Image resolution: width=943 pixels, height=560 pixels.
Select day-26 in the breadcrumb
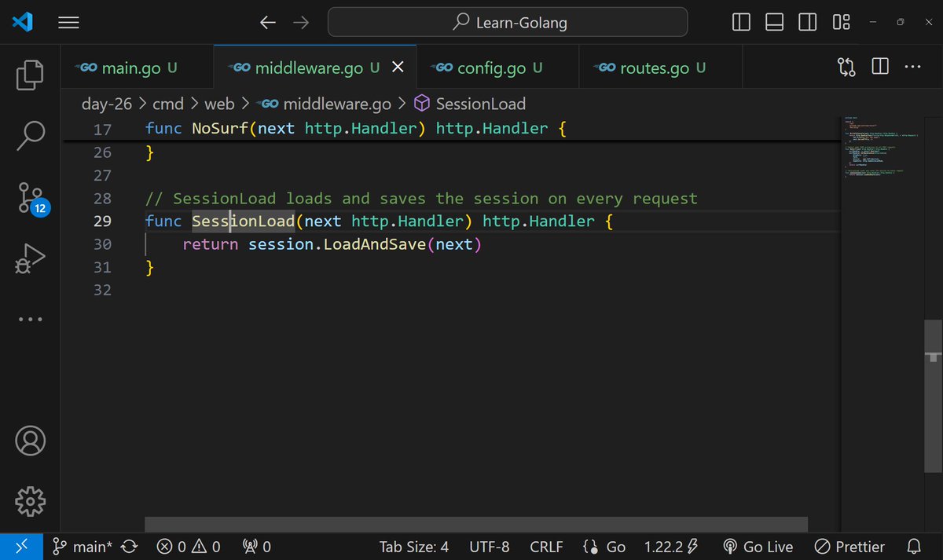coord(107,104)
